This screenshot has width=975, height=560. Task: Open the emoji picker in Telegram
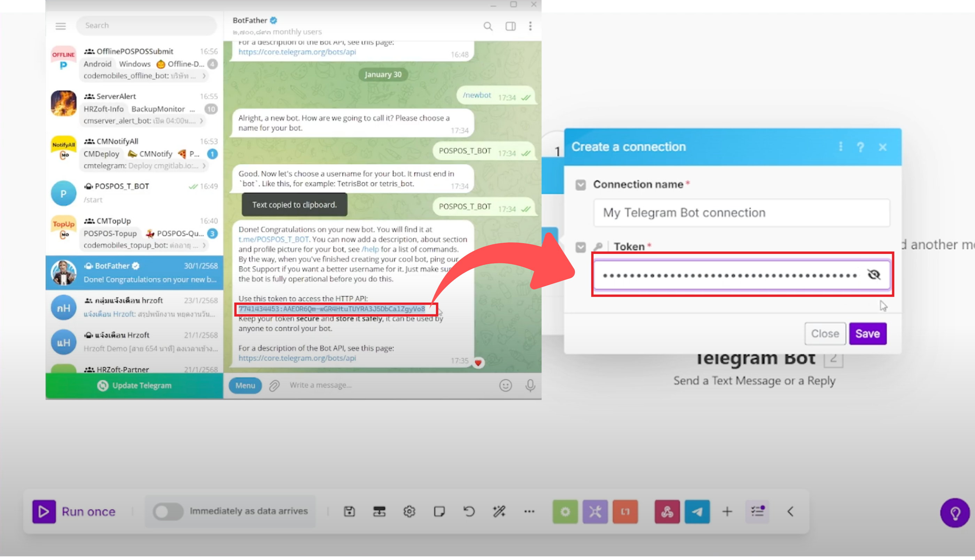[x=505, y=385]
